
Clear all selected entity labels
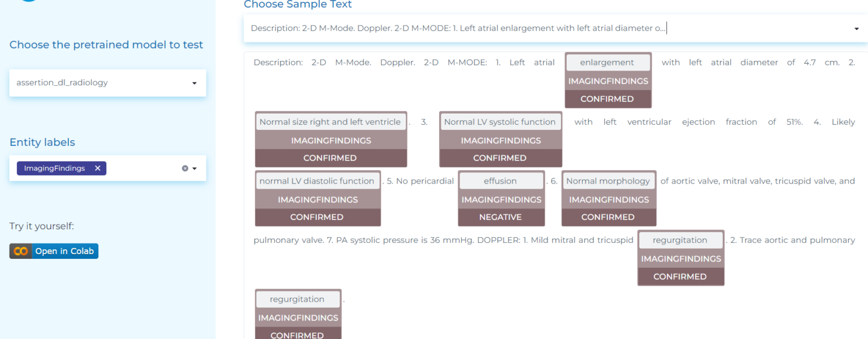185,168
